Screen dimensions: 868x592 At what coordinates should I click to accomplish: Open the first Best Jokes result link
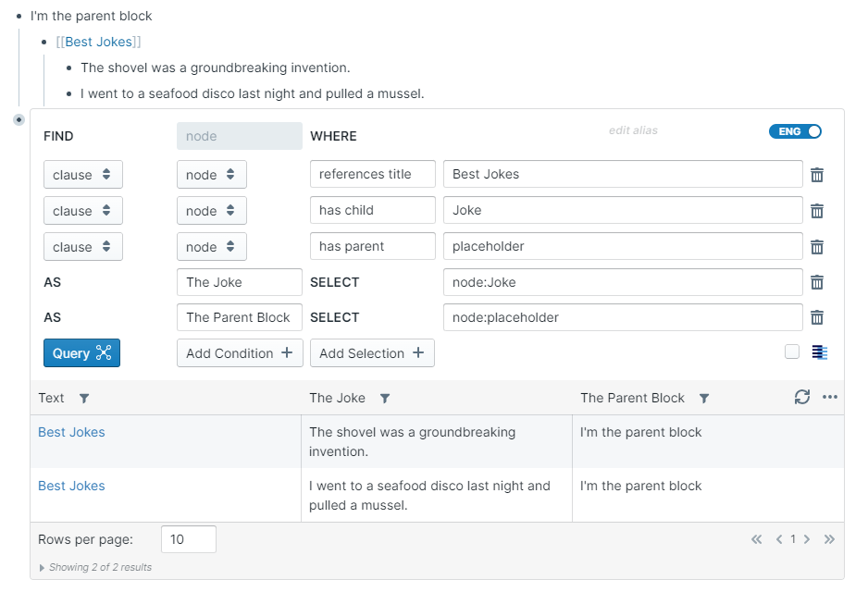click(71, 432)
